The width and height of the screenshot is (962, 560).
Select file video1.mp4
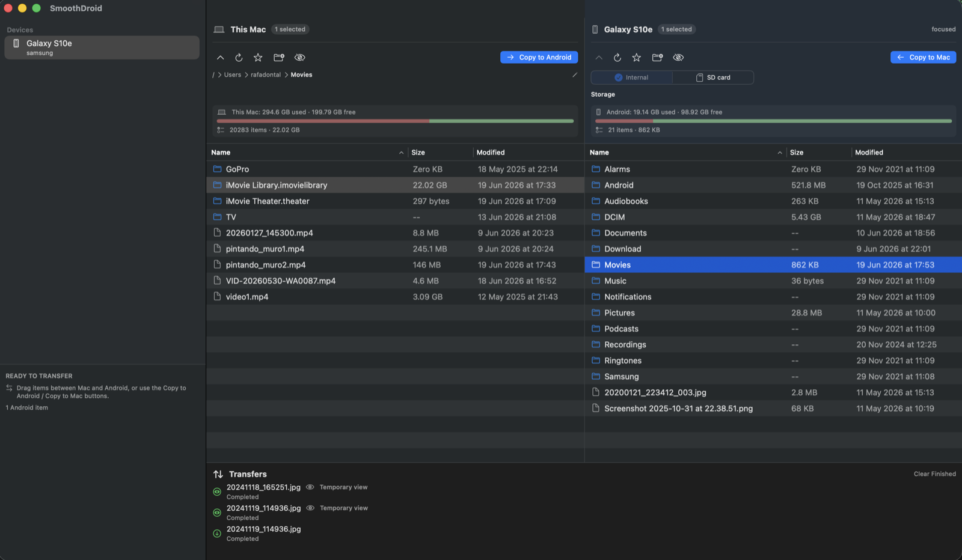pos(395,297)
